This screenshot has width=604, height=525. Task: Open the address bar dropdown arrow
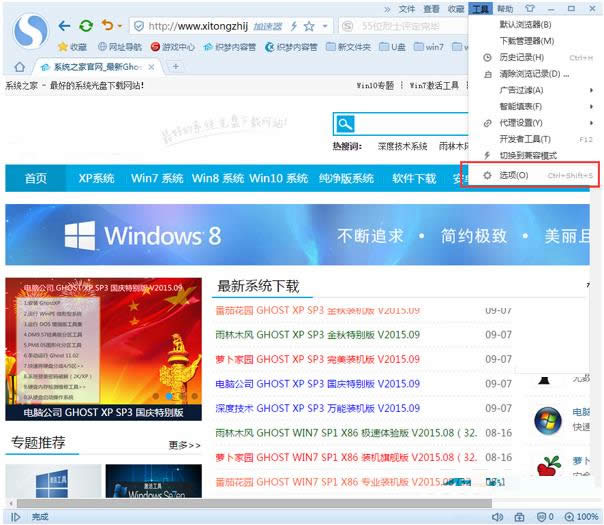tap(325, 26)
